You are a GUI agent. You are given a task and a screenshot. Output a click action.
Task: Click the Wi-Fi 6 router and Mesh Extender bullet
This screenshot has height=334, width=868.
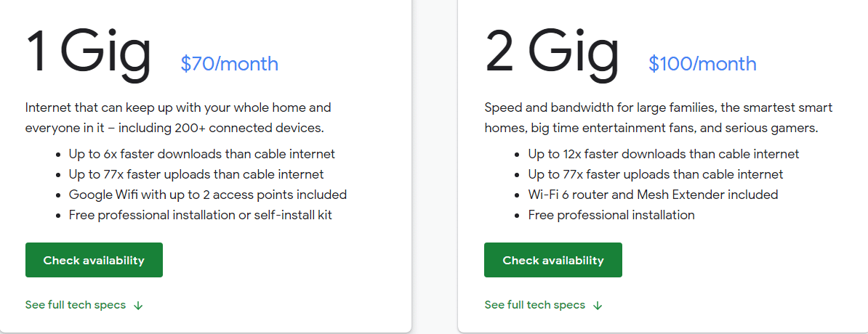click(x=654, y=195)
